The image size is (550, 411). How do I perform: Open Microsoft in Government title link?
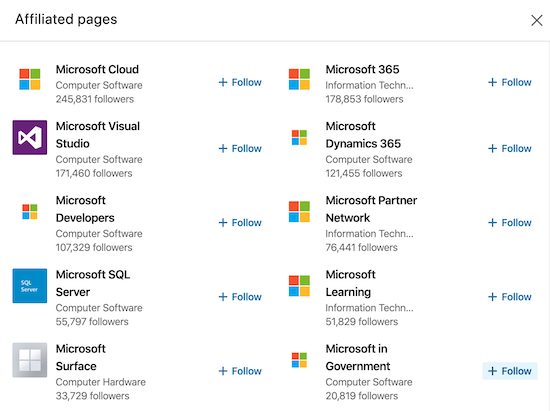[358, 357]
